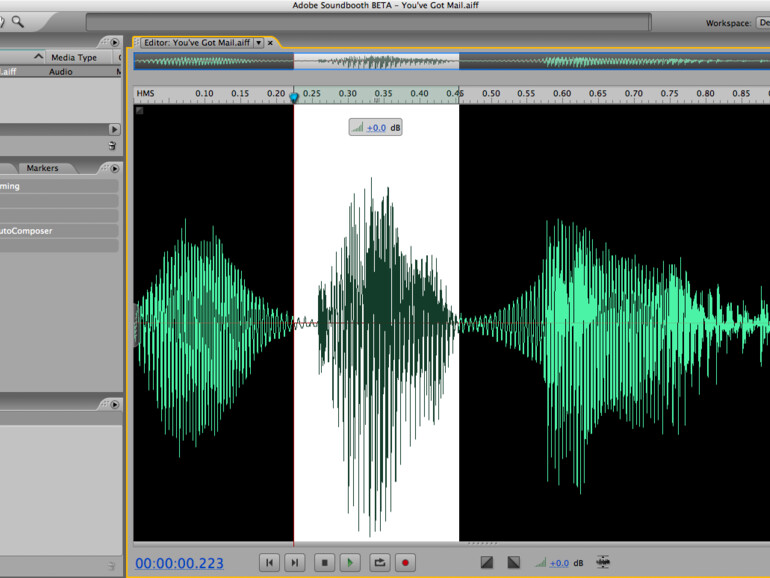Open the Files panel flyout menu
Viewport: 770px width, 578px height.
click(114, 43)
